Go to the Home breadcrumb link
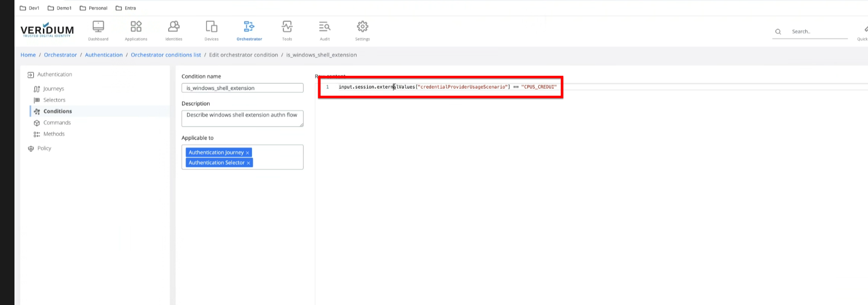Viewport: 868px width, 305px height. pos(28,55)
